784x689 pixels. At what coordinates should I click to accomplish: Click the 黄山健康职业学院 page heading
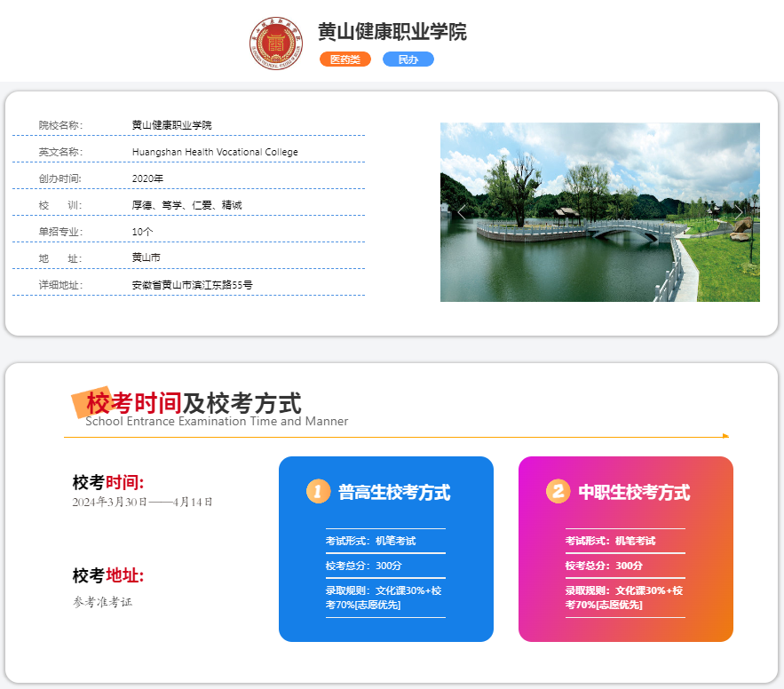392,31
